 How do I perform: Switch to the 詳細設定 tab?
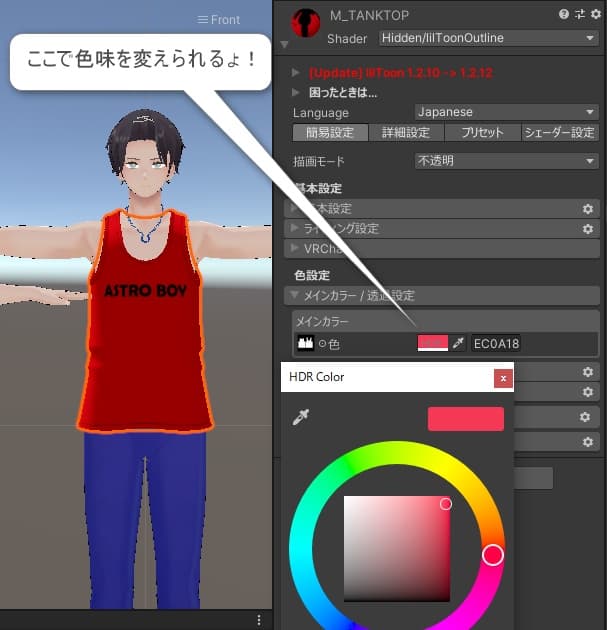406,133
